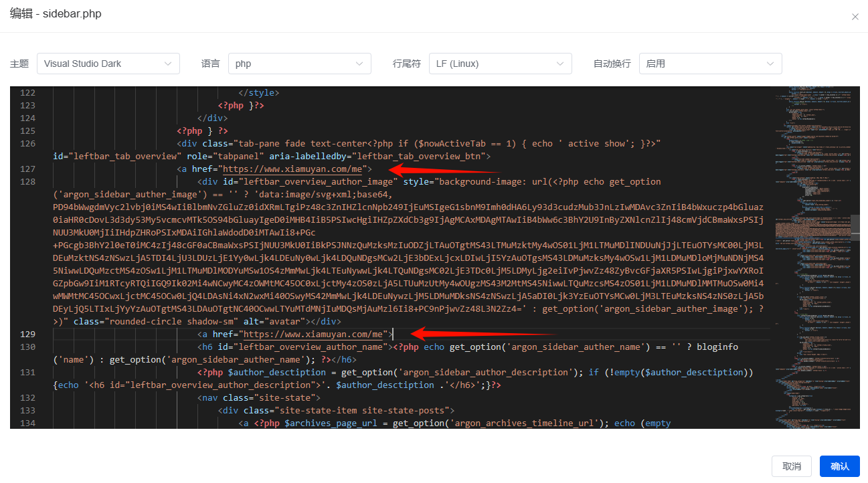Click line number 132 in the gutter
This screenshot has height=483, width=868.
(x=28, y=398)
